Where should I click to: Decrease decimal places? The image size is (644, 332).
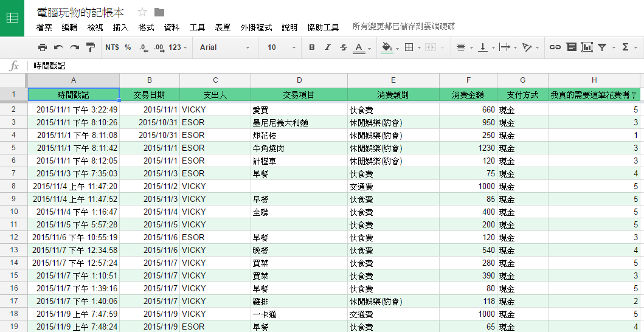click(x=144, y=47)
